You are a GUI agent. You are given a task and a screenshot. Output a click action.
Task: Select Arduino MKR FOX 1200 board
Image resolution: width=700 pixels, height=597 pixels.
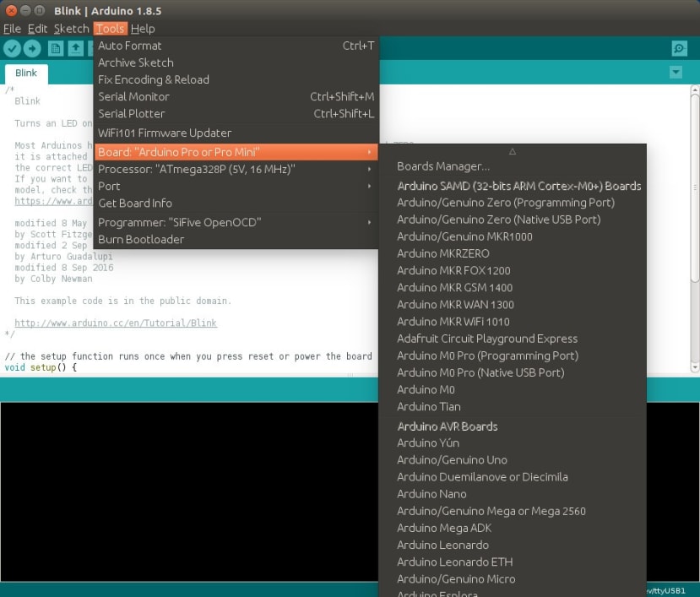click(x=513, y=270)
